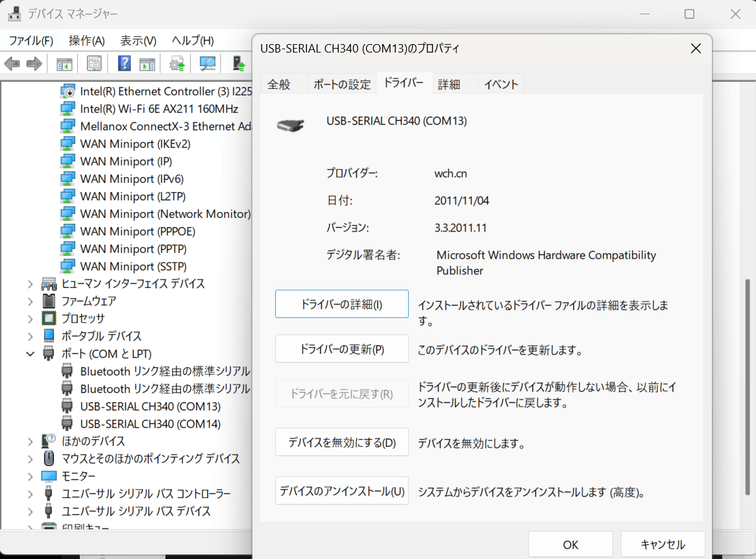Click デバイスのアンインストール(U) button
This screenshot has height=559, width=756.
pyautogui.click(x=342, y=491)
